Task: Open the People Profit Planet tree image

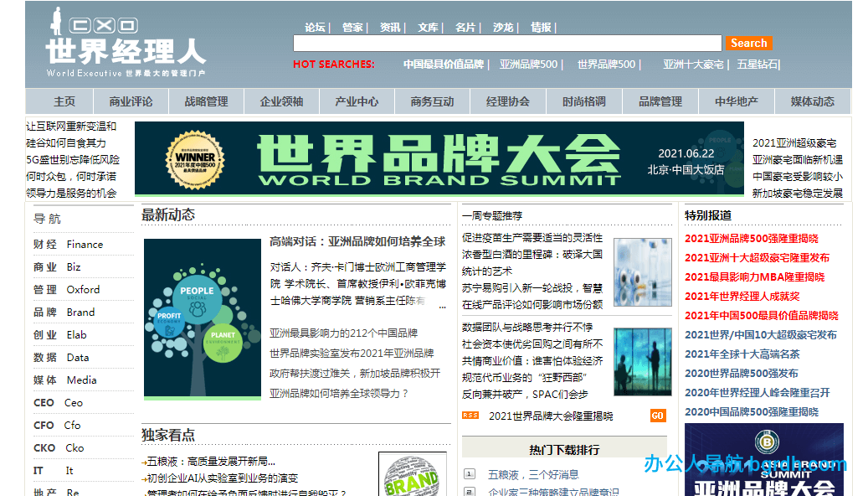Action: point(202,318)
